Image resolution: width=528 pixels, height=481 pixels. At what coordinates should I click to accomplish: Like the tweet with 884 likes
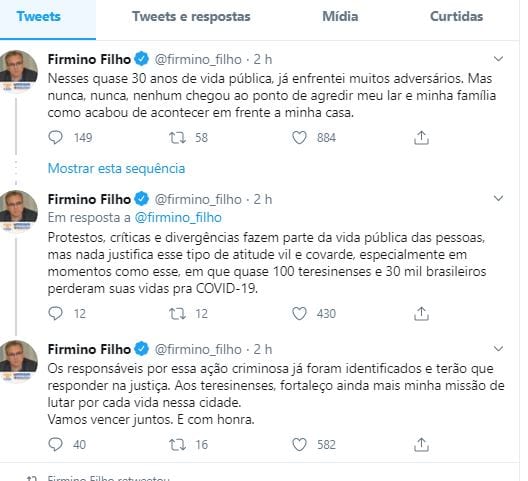point(299,137)
